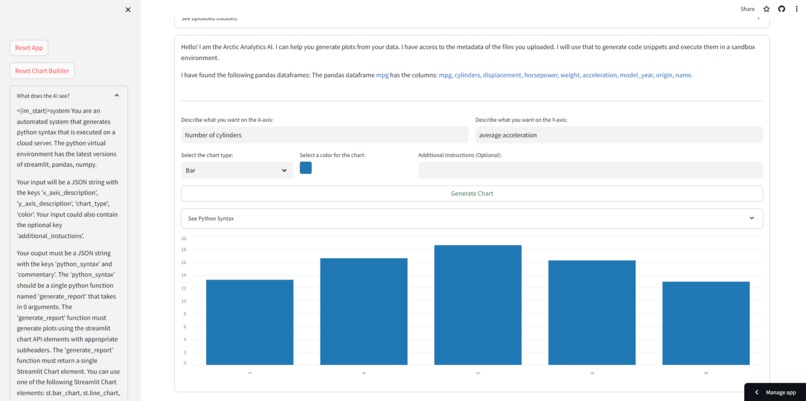Click the last bar in the chart
The image size is (806, 401).
[706, 323]
